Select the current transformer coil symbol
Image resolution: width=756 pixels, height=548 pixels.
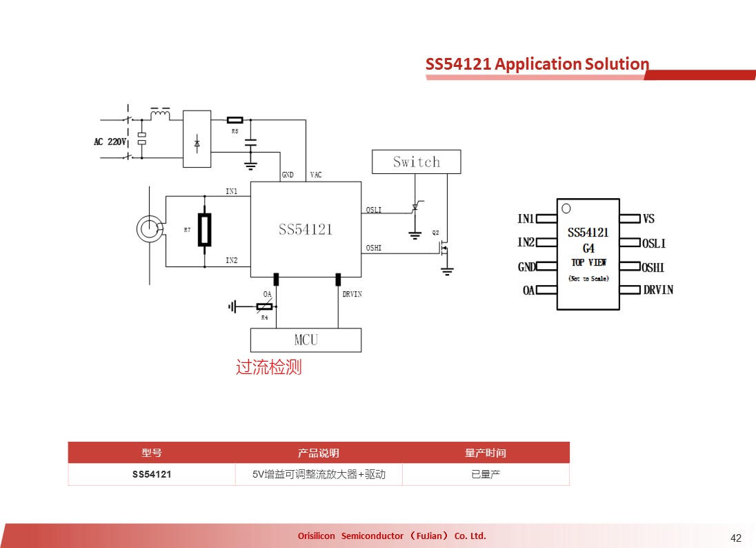pyautogui.click(x=150, y=229)
